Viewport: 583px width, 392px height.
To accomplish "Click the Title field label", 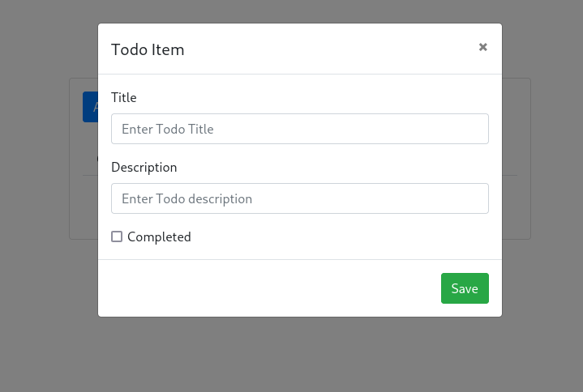I will (x=124, y=98).
